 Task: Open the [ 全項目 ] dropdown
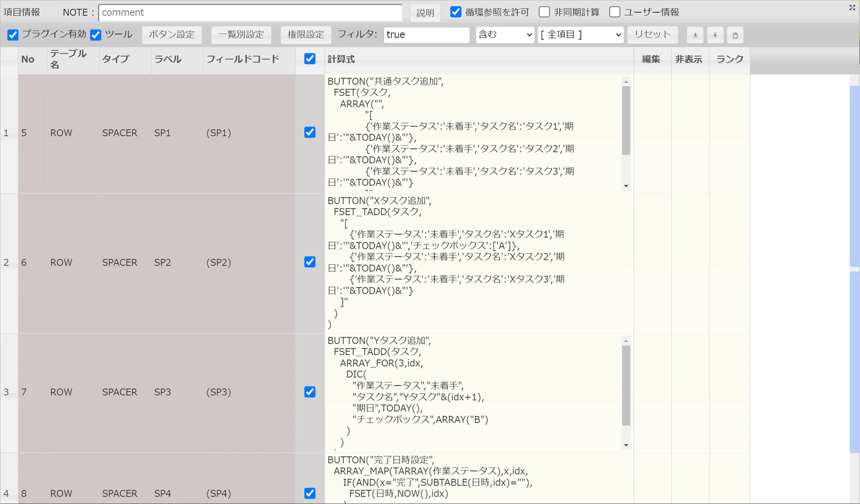click(580, 35)
